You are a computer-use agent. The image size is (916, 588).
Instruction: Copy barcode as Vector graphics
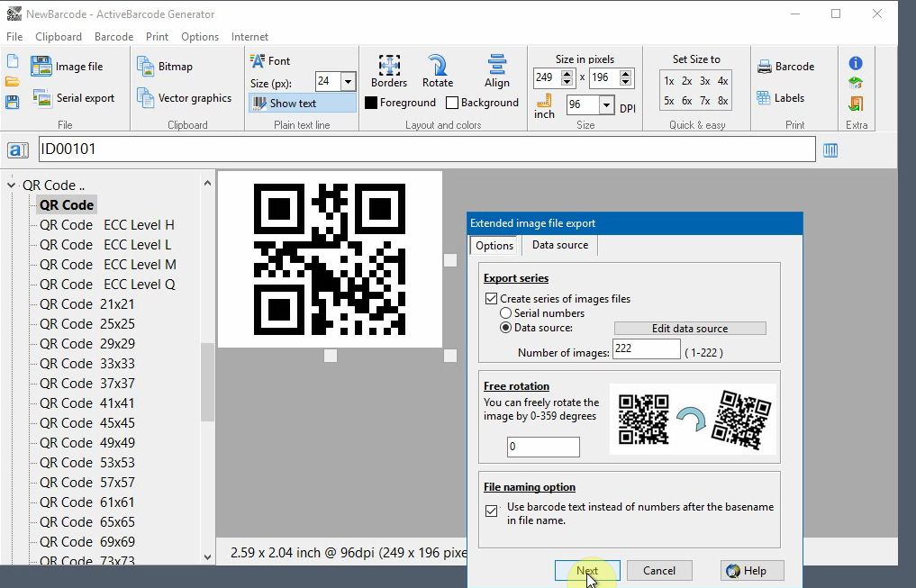pyautogui.click(x=184, y=98)
